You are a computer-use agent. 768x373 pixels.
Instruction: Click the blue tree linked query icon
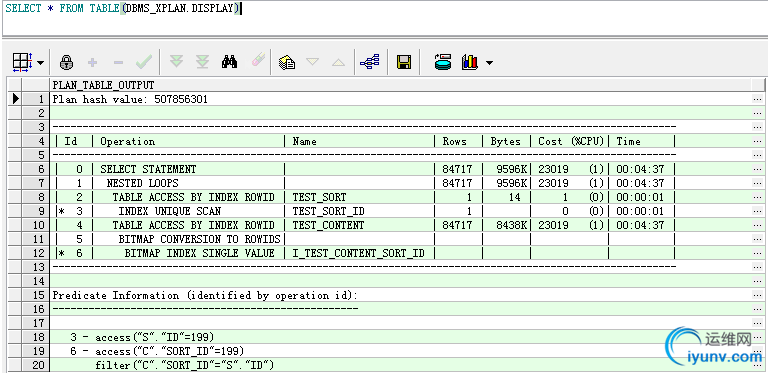pos(370,62)
